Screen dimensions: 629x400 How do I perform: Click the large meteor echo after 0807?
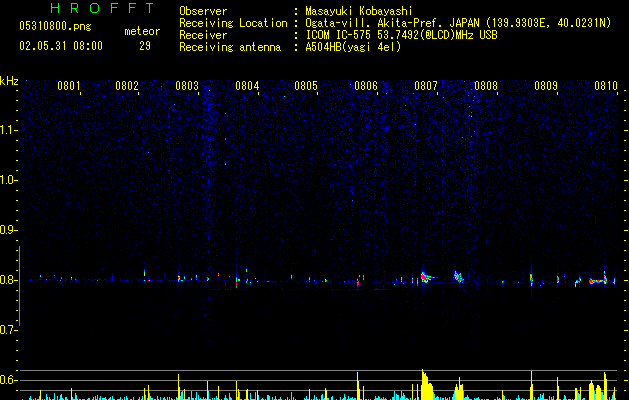(428, 276)
